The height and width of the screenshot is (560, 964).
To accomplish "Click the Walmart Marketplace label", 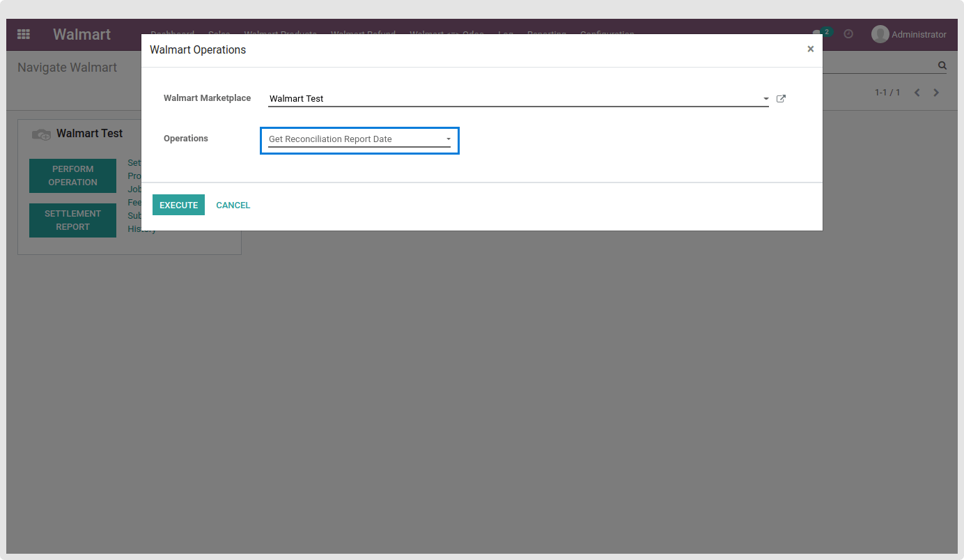I will [x=207, y=98].
